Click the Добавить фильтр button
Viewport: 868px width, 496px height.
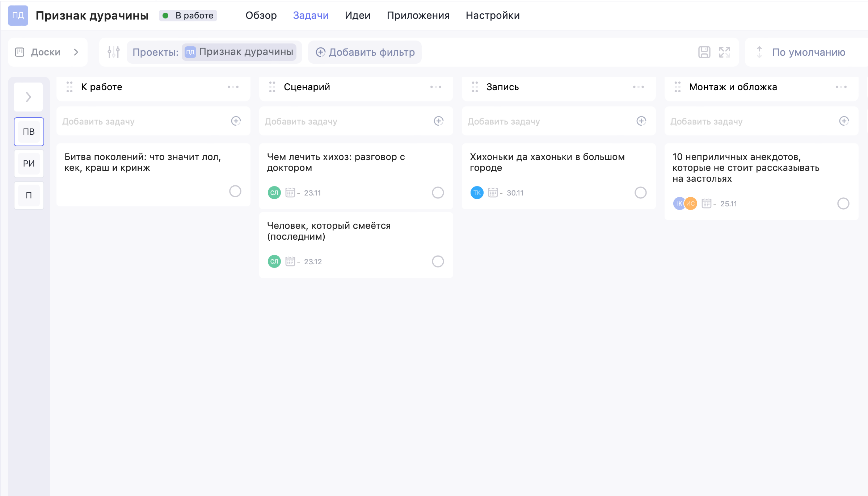click(365, 52)
